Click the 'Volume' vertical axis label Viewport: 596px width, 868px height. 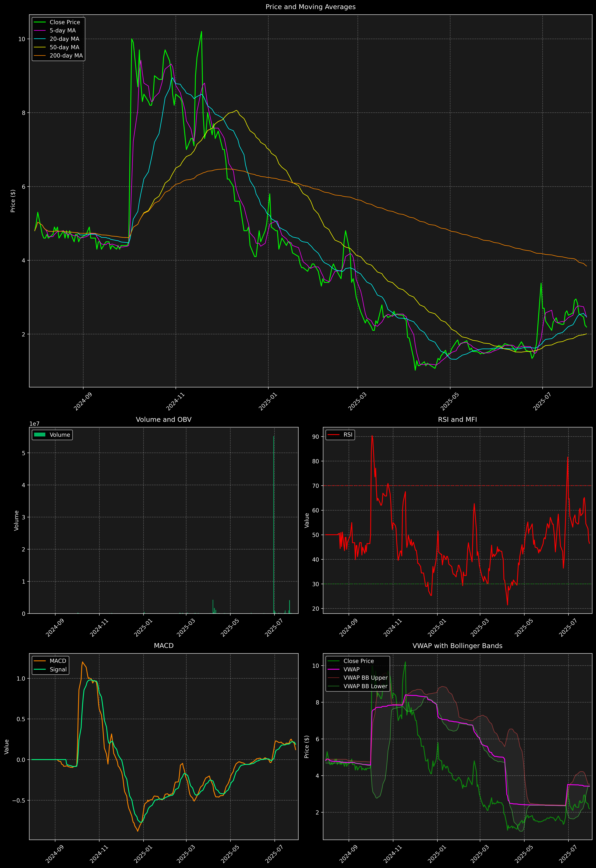pos(16,520)
